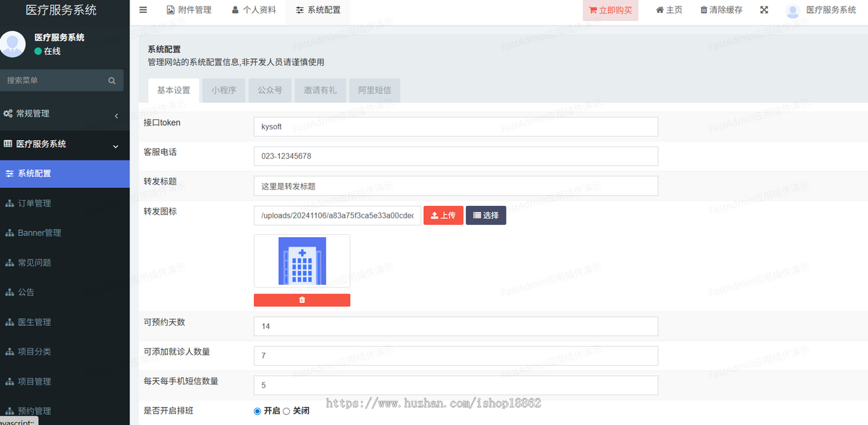Open the 医疗服务系统 user dropdown at top right
Viewport: 868px width, 425px height.
(822, 10)
